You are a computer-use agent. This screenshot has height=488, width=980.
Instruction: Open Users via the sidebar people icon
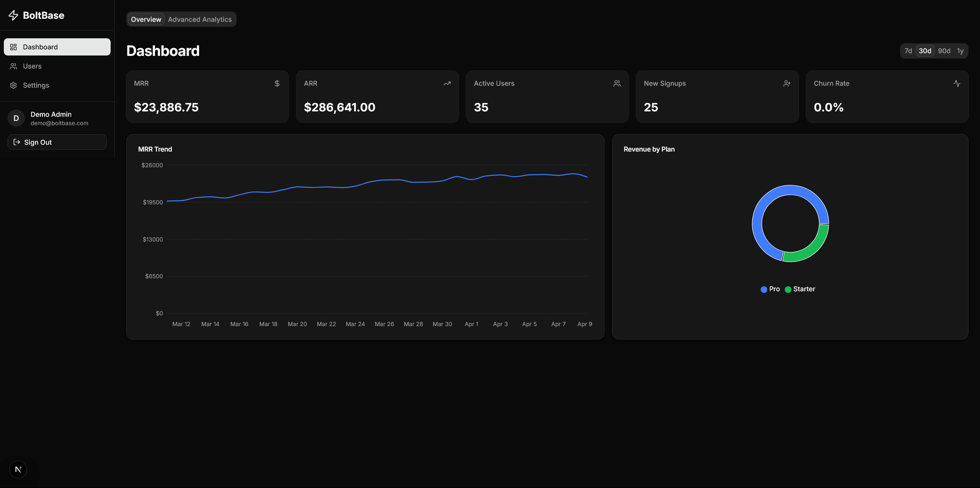pos(13,66)
